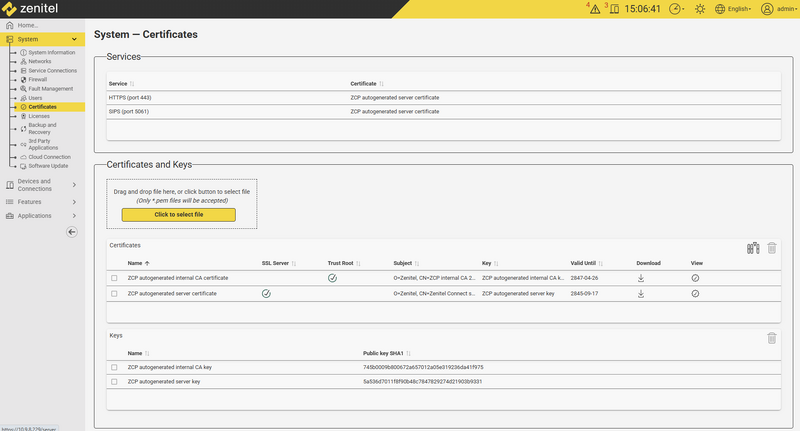Click the 2847-04-26 valid until date

tap(584, 278)
